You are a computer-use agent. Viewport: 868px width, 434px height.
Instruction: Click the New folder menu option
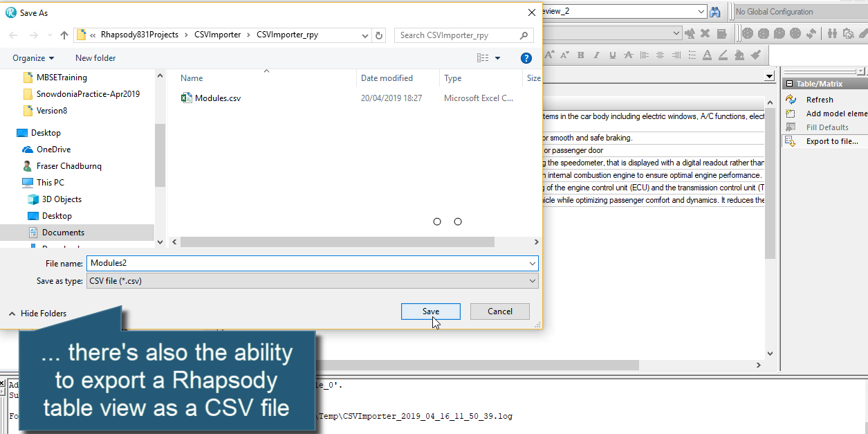tap(95, 58)
